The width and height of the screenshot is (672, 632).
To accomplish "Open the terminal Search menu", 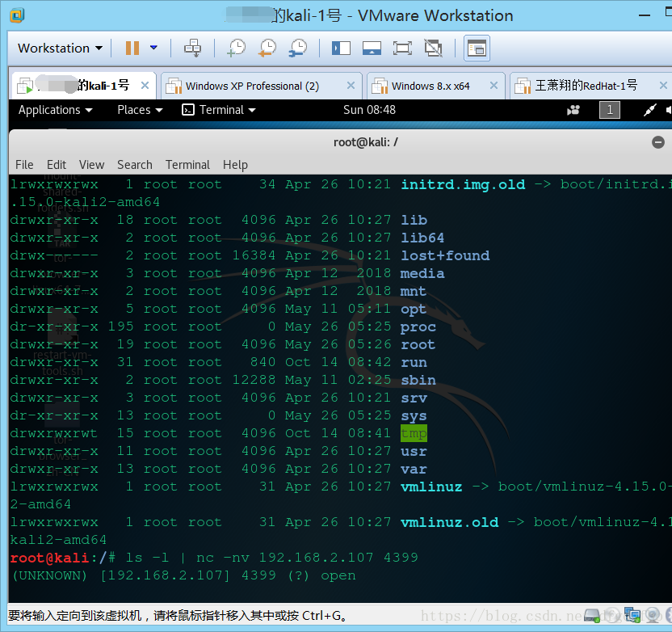I will [x=135, y=165].
